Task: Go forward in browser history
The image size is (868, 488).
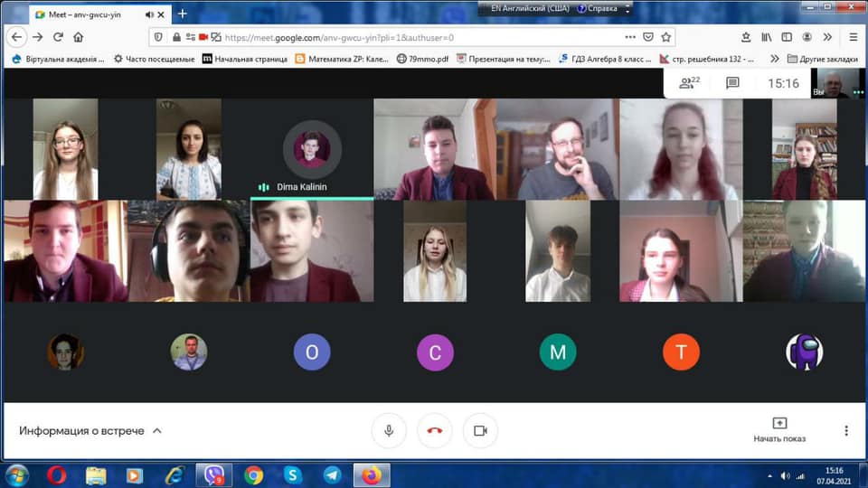Action: click(38, 37)
